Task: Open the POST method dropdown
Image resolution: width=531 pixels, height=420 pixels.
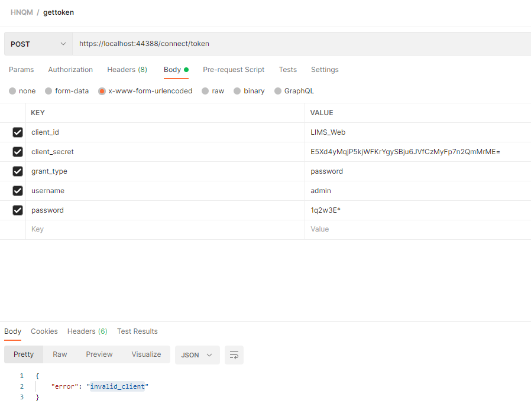Action: pyautogui.click(x=38, y=44)
